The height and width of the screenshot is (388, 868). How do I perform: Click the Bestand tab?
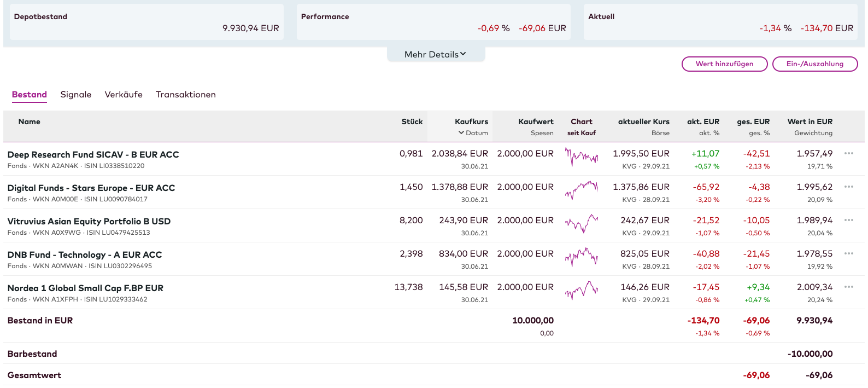(x=30, y=95)
